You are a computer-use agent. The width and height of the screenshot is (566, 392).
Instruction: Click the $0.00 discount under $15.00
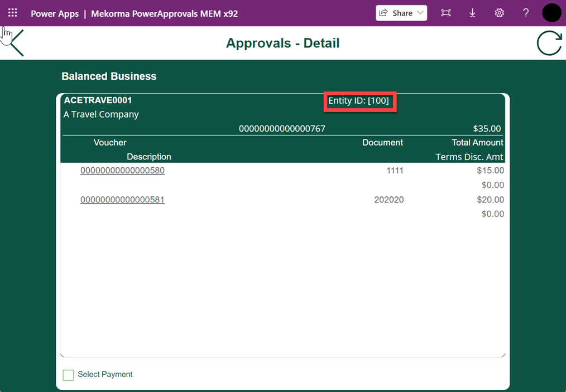pos(493,185)
